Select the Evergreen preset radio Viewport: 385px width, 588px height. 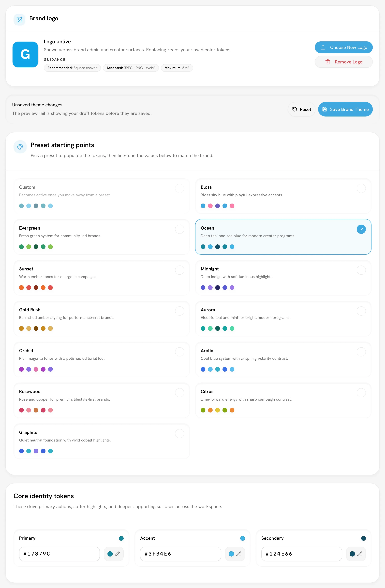[180, 229]
